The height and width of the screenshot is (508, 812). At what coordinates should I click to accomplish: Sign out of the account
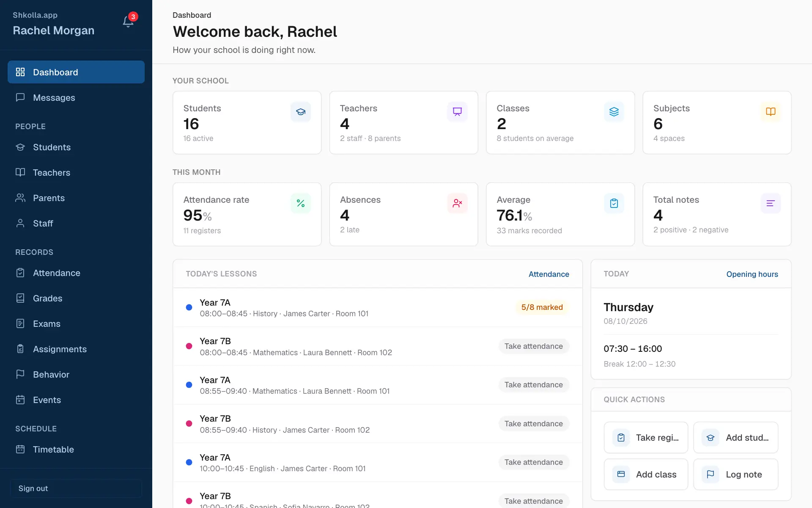(76, 488)
